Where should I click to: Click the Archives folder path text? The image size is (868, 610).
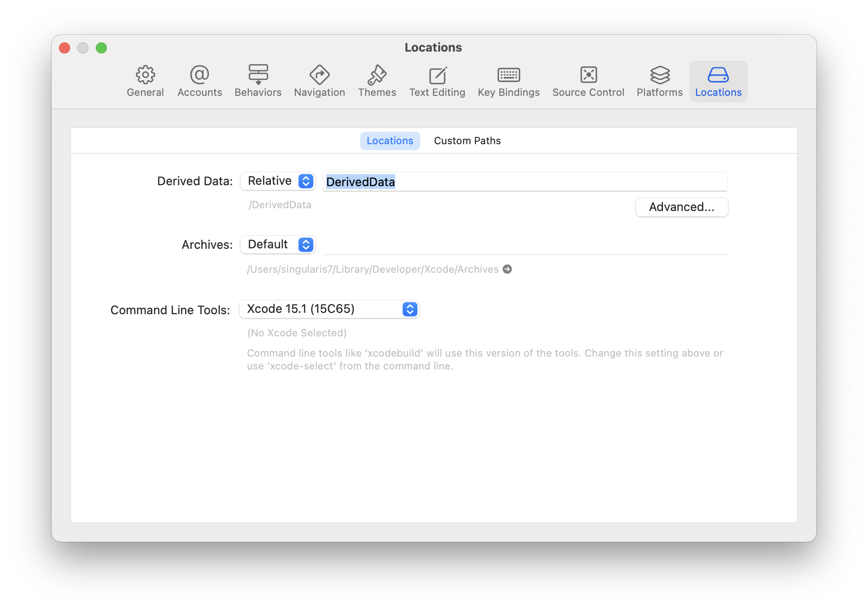click(x=373, y=270)
